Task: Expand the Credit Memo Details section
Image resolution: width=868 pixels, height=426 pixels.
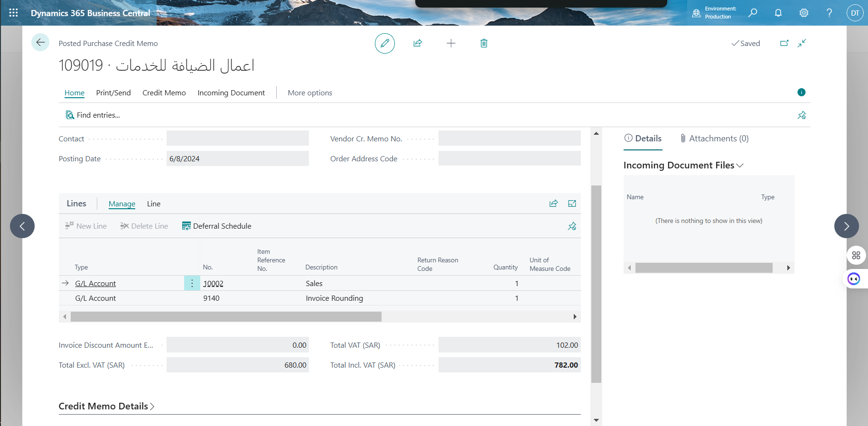Action: coord(107,406)
